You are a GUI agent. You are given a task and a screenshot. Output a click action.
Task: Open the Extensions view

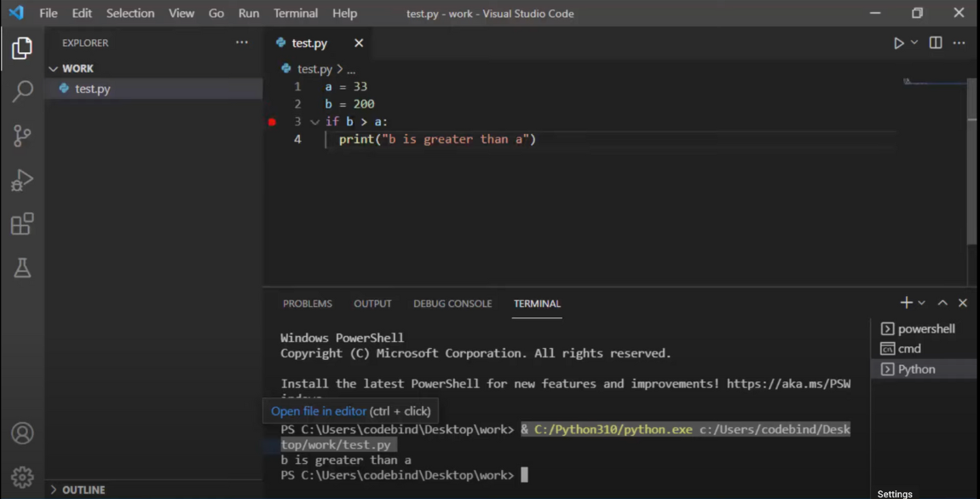click(x=23, y=223)
